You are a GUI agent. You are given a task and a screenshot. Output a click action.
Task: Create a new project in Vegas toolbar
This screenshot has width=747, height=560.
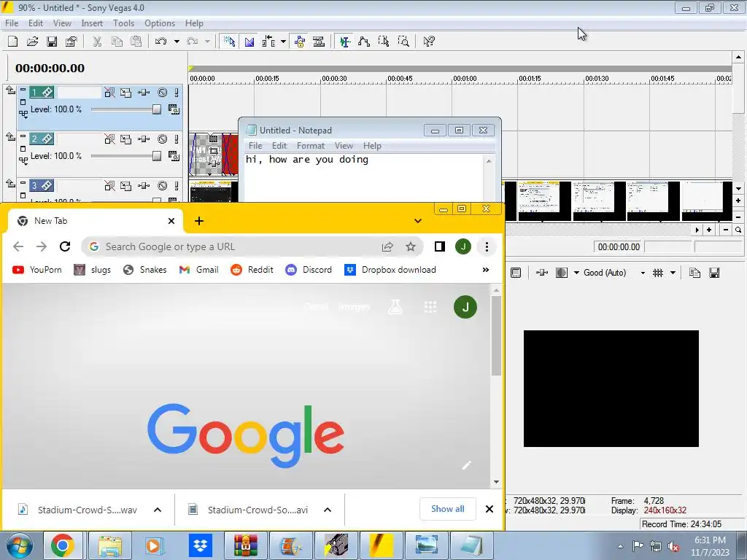click(13, 42)
